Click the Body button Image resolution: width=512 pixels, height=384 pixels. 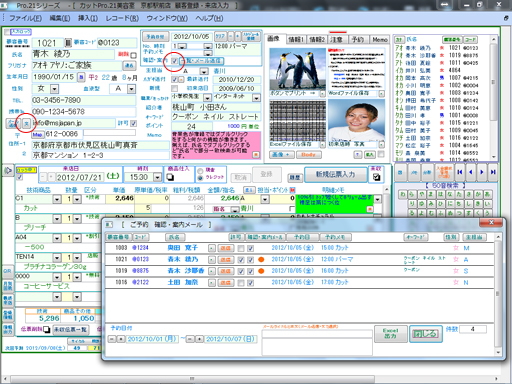tap(308, 155)
